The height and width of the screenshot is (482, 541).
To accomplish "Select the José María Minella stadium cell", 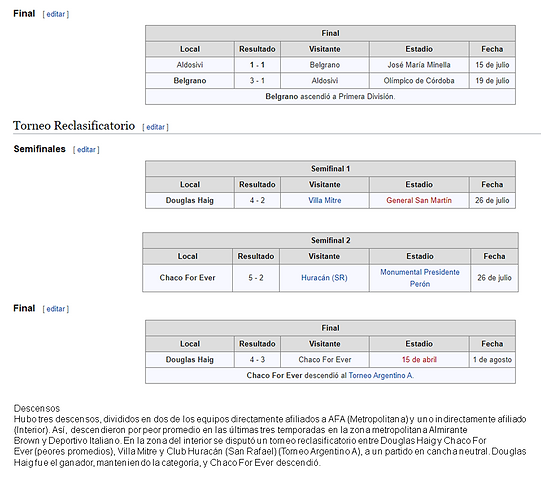I will pyautogui.click(x=419, y=65).
